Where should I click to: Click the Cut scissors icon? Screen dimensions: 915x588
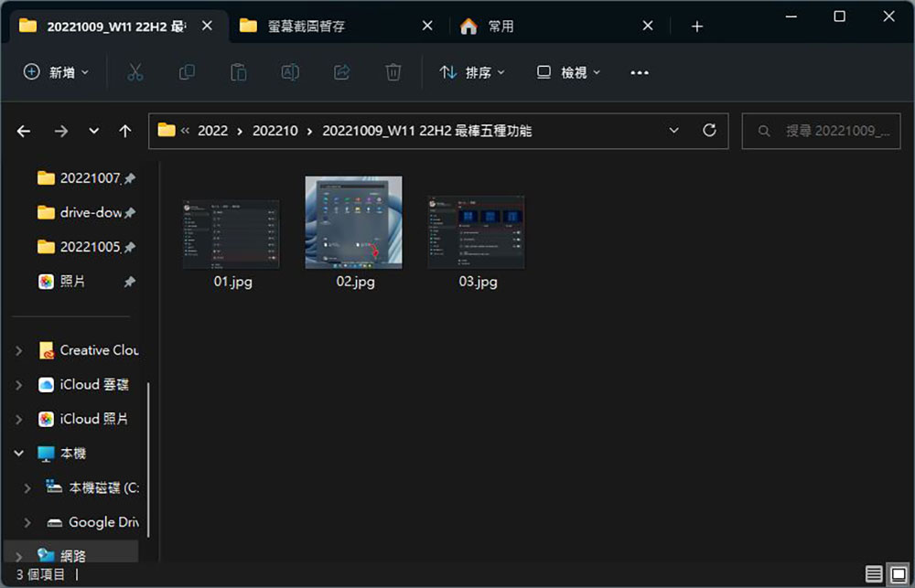coord(135,72)
